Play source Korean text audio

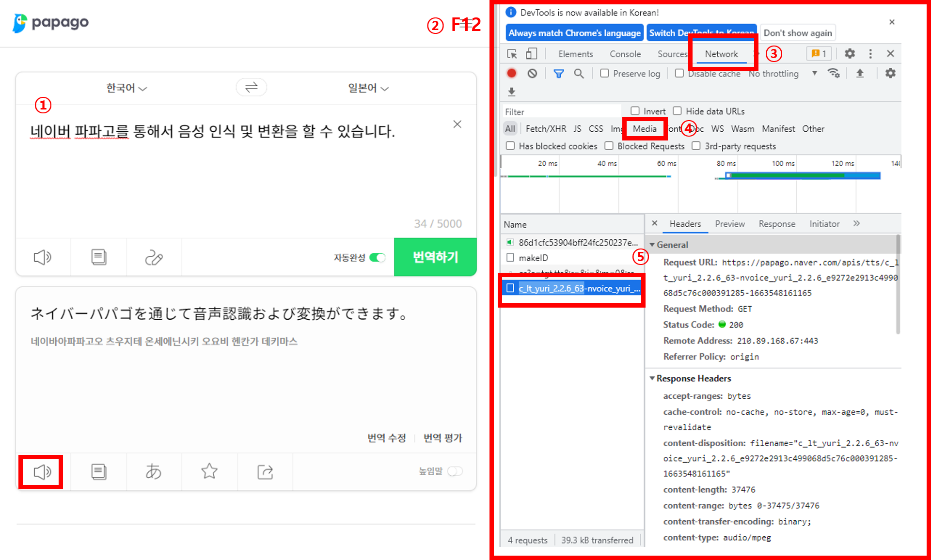click(x=43, y=257)
